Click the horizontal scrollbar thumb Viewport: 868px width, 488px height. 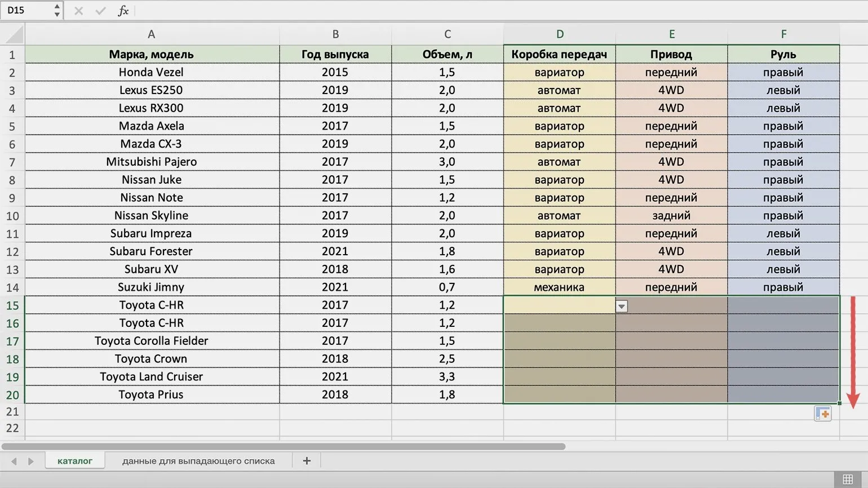283,446
